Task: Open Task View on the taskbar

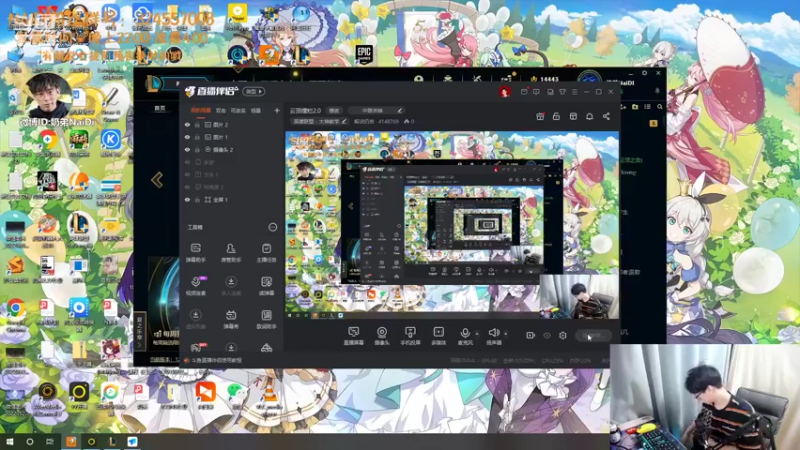Action: 50,442
